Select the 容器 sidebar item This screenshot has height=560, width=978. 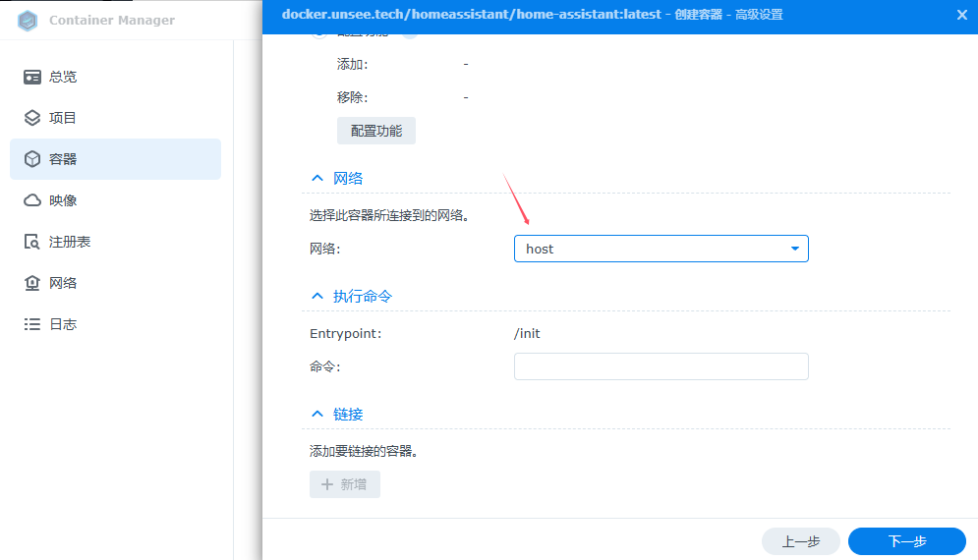[115, 159]
